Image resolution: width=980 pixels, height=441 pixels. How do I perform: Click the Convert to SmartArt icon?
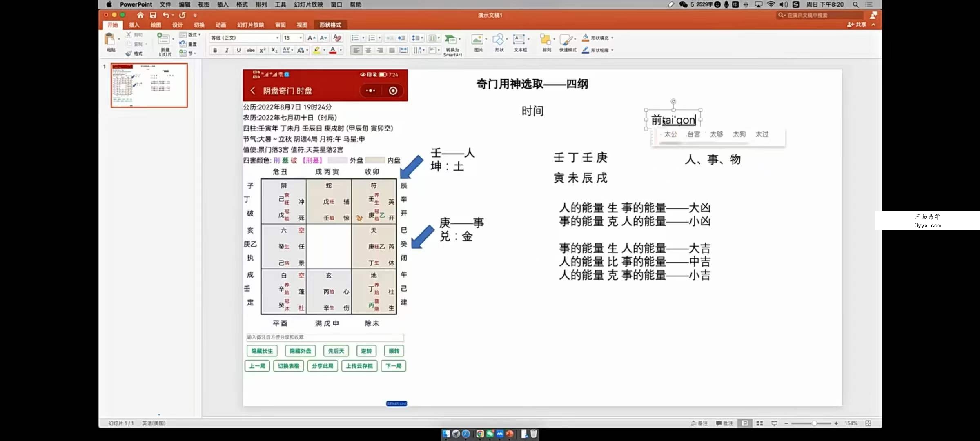coord(450,40)
